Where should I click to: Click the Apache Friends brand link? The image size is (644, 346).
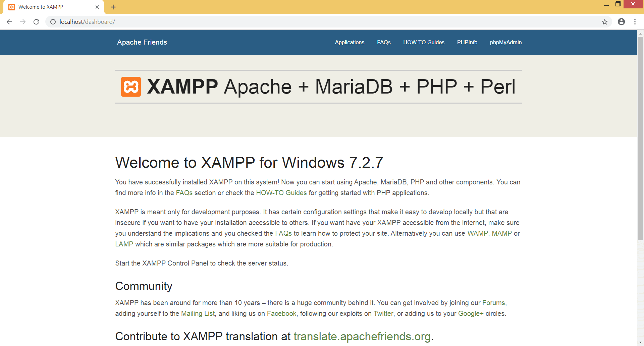coord(142,42)
